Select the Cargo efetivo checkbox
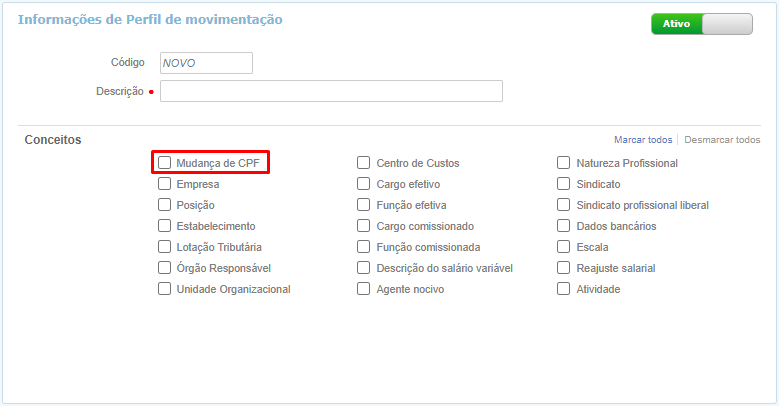 click(365, 184)
